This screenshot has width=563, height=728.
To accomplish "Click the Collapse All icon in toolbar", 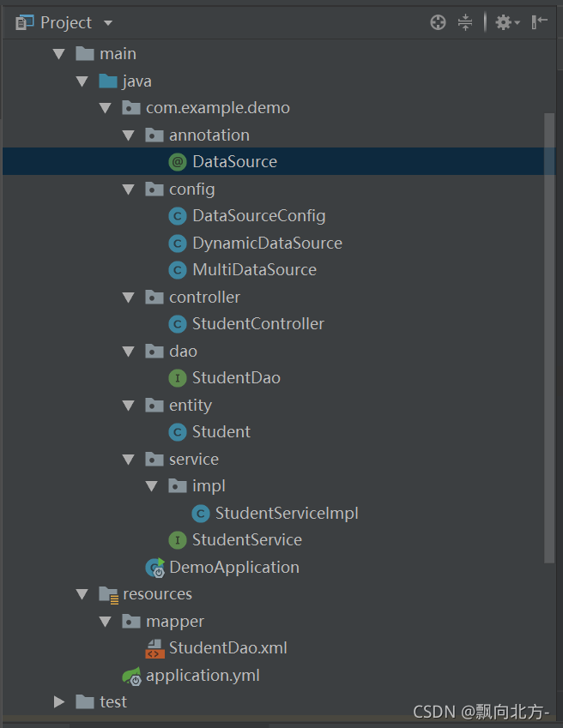I will tap(465, 22).
